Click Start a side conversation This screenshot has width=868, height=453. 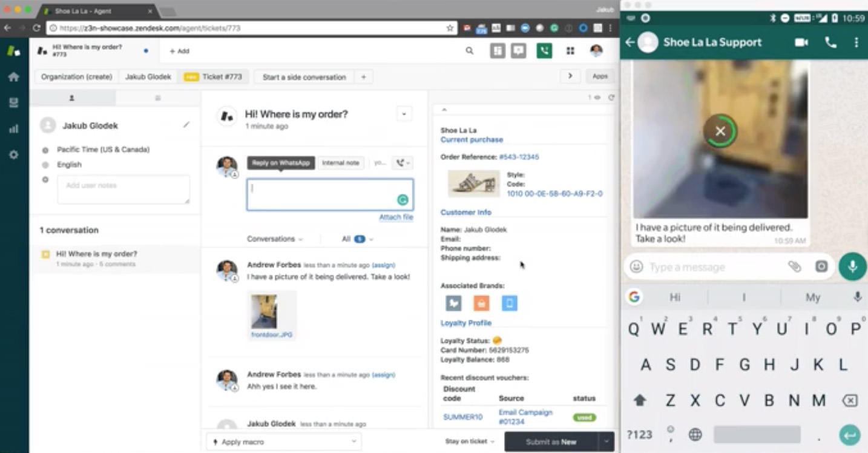(304, 77)
